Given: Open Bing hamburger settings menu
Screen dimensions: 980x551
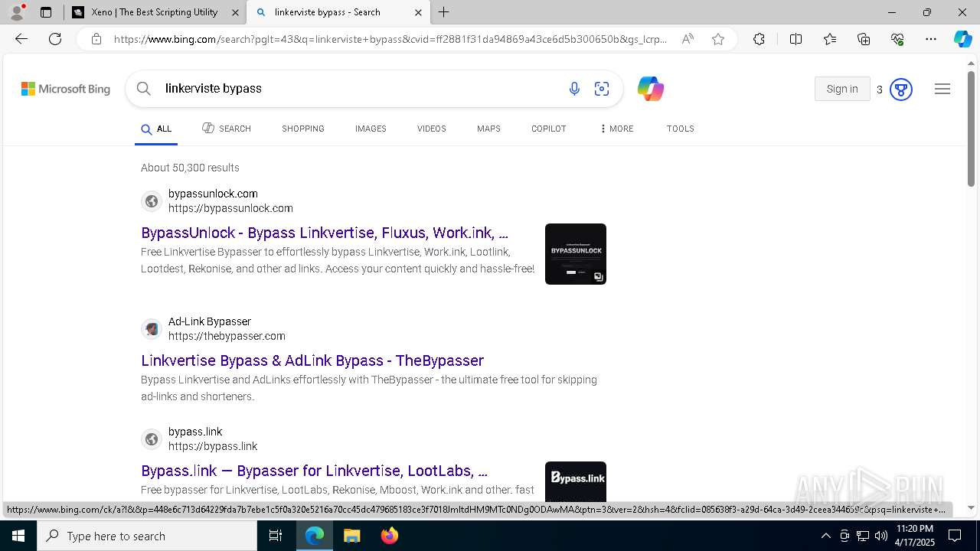Looking at the screenshot, I should pyautogui.click(x=942, y=89).
